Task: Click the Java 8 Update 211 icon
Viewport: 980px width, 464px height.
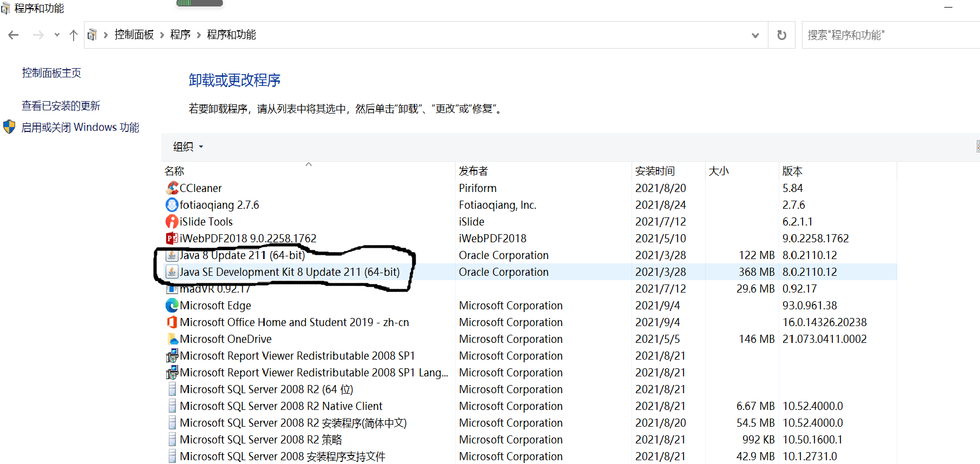Action: [x=172, y=255]
